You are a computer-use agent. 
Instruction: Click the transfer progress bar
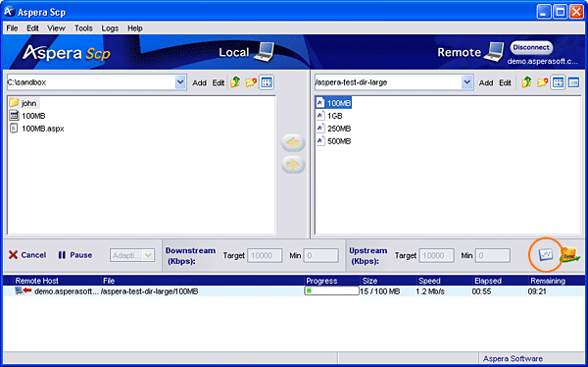(331, 290)
